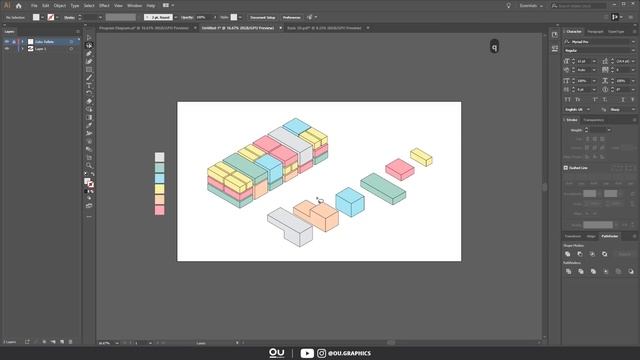The height and width of the screenshot is (360, 640).
Task: Click the Intersect shape mode icon
Action: click(x=592, y=254)
